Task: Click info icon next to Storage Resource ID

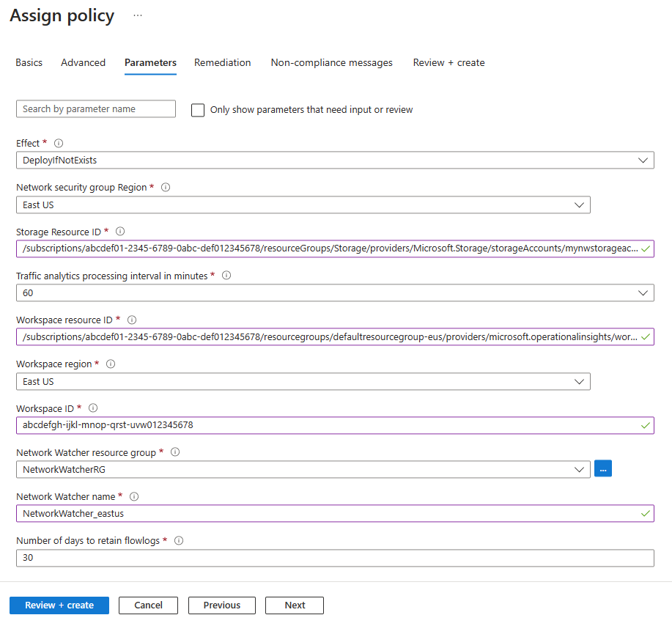Action: 120,232
